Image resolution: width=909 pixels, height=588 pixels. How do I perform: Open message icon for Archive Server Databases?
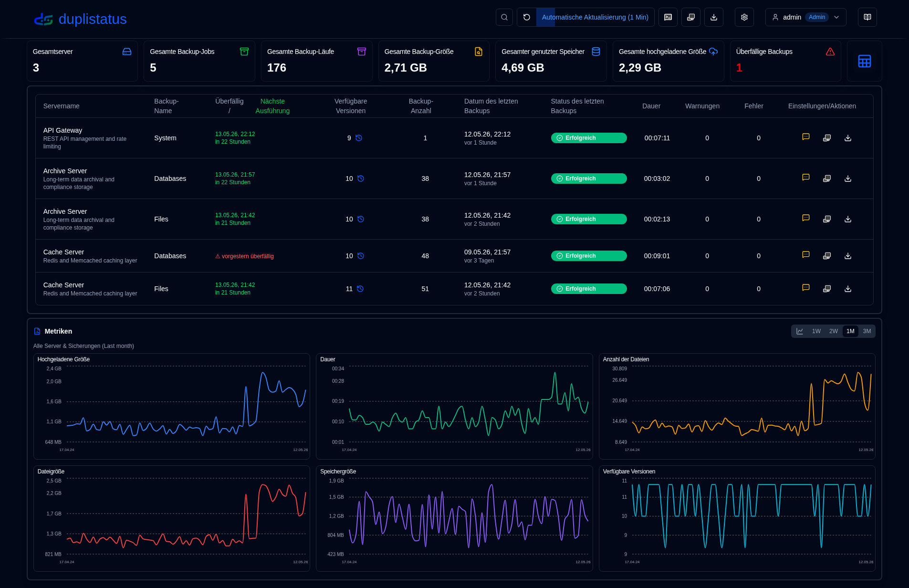806,178
